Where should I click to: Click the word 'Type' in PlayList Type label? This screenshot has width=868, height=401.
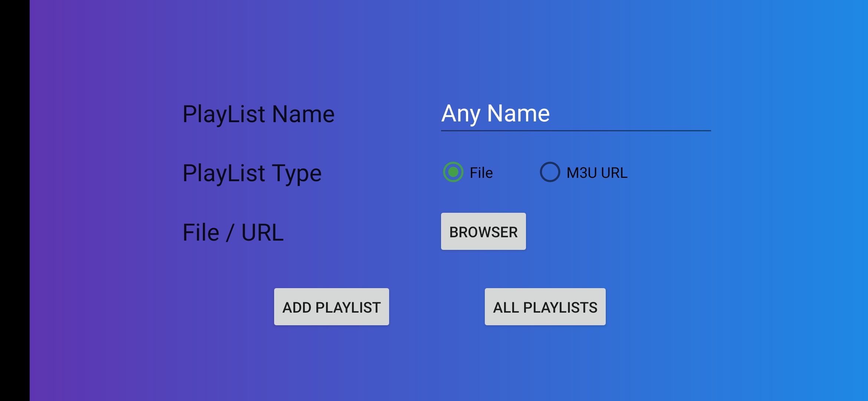pos(296,173)
